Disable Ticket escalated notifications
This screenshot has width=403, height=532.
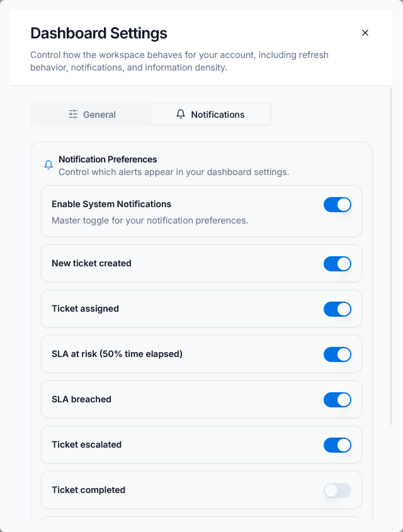click(x=338, y=444)
